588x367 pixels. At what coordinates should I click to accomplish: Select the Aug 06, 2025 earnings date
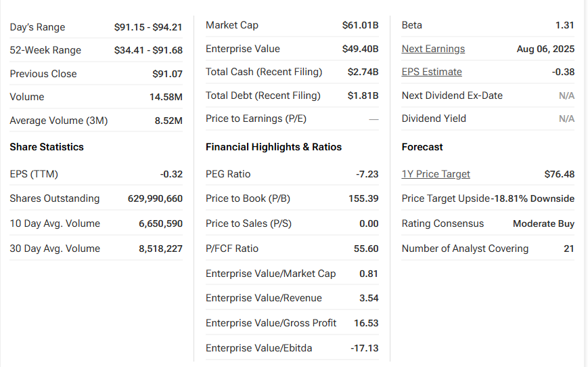[x=545, y=49]
